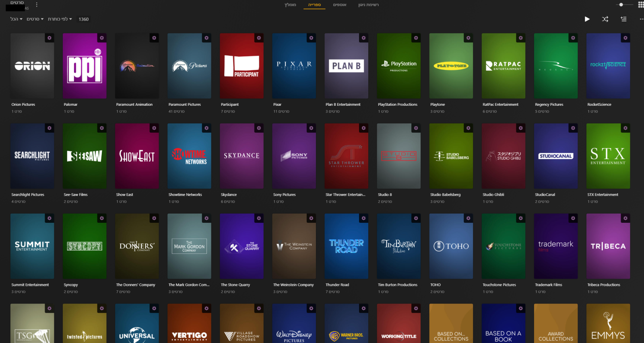Open the 'Based on a Book' poster
Image resolution: width=644 pixels, height=343 pixels.
(503, 323)
